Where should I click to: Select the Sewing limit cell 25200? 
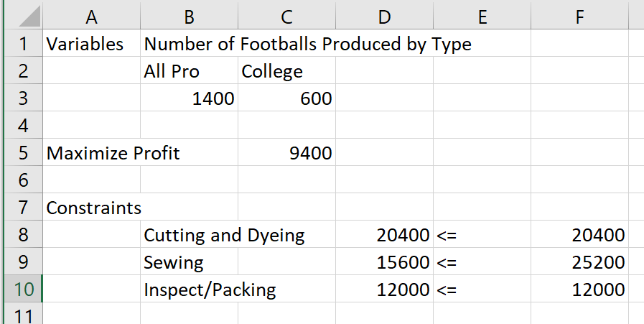(x=579, y=262)
